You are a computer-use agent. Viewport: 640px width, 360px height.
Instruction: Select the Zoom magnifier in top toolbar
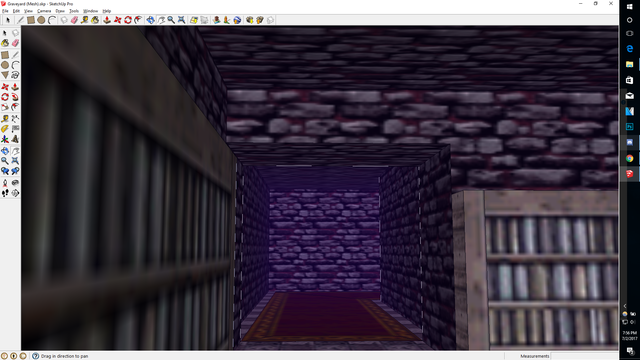coord(171,20)
